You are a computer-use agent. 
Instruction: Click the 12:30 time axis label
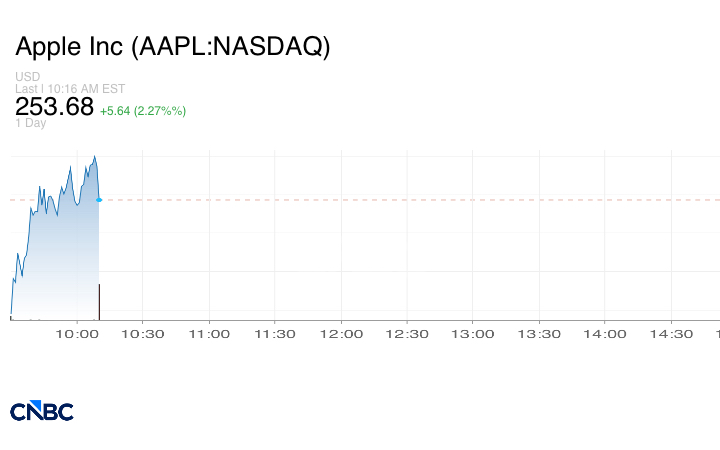coord(407,334)
